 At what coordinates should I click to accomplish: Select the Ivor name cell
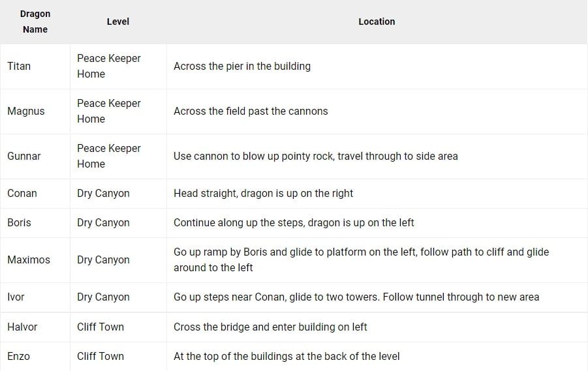(x=16, y=297)
